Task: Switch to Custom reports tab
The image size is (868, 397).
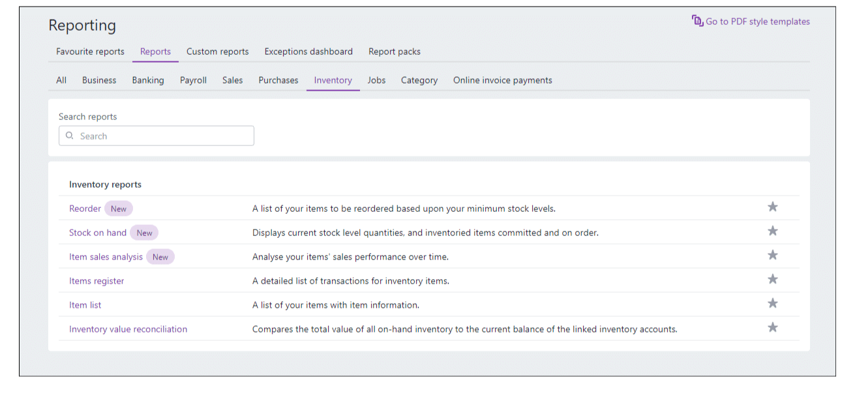Action: pyautogui.click(x=218, y=51)
